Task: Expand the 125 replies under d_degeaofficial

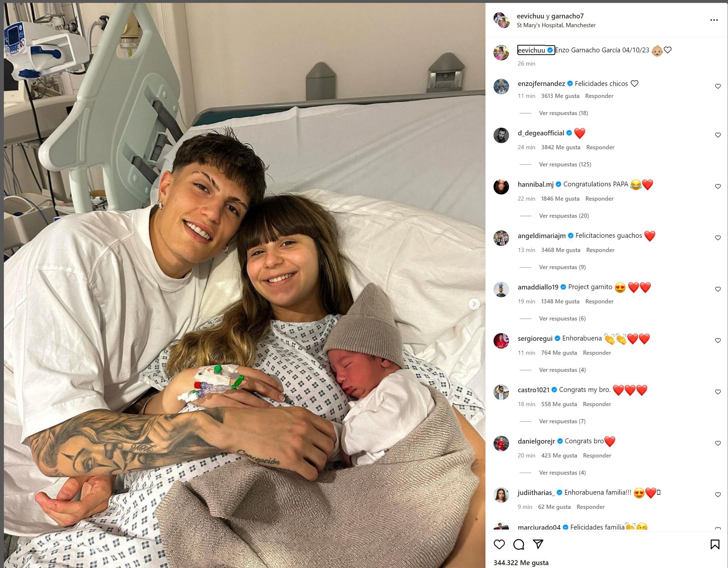Action: [x=565, y=164]
